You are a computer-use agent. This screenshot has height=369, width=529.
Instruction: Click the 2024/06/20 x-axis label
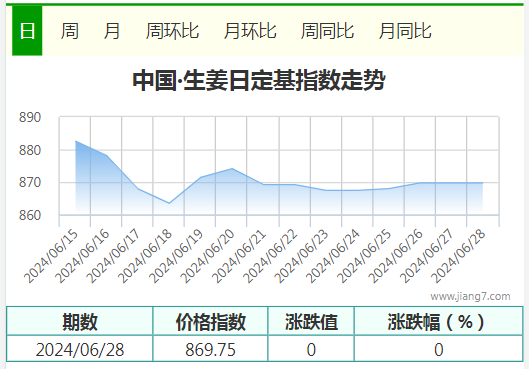(207, 256)
